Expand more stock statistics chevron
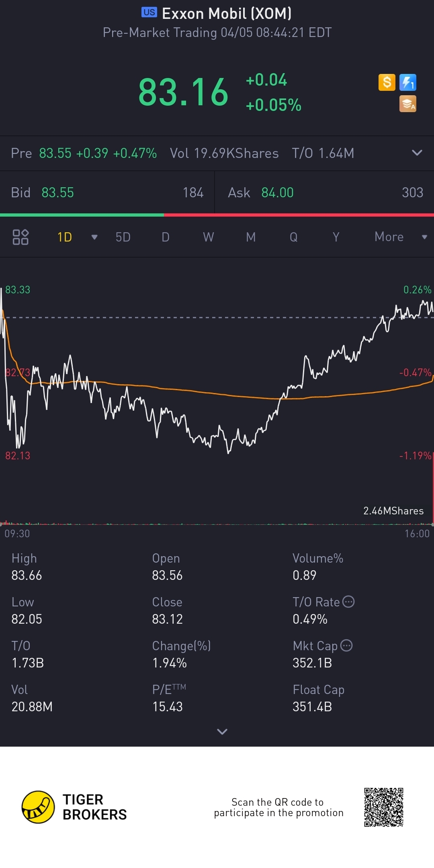Screen dimensions: 434x868 pyautogui.click(x=222, y=731)
